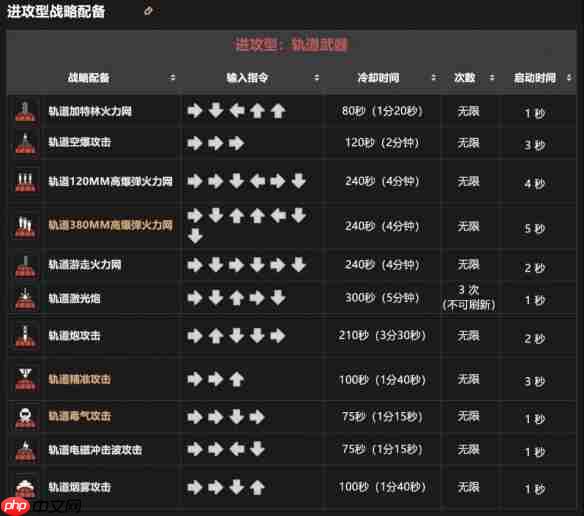Click the 轨道电磁冲击波攻击 stratagem icon

[x=25, y=450]
